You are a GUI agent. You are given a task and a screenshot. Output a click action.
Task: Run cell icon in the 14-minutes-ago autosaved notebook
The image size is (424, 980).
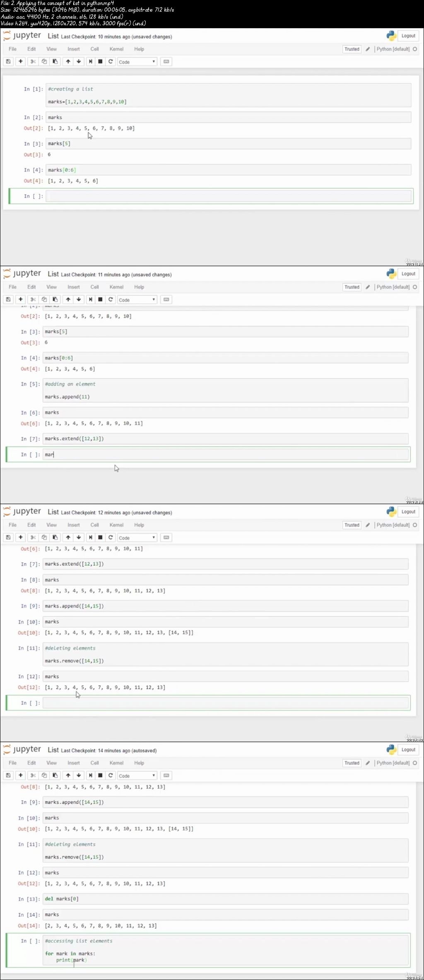(90, 776)
